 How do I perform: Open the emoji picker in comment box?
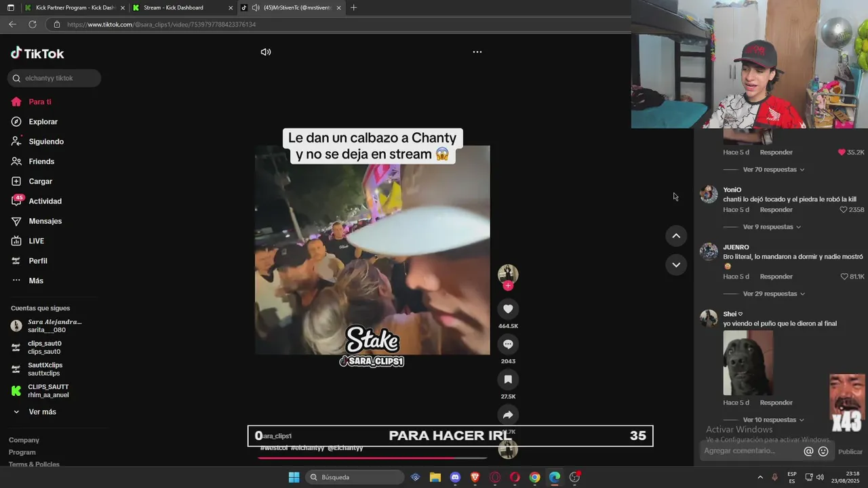[x=823, y=451]
